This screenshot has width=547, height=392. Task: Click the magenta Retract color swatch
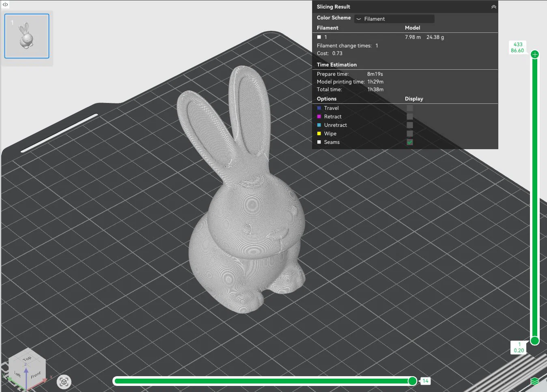coord(319,117)
